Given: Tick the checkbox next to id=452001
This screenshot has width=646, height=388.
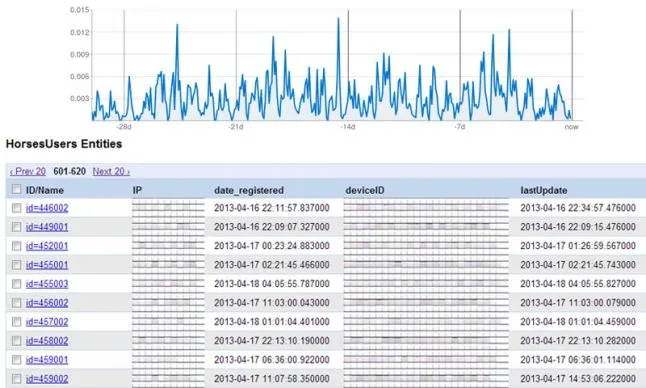Looking at the screenshot, I should tap(16, 246).
